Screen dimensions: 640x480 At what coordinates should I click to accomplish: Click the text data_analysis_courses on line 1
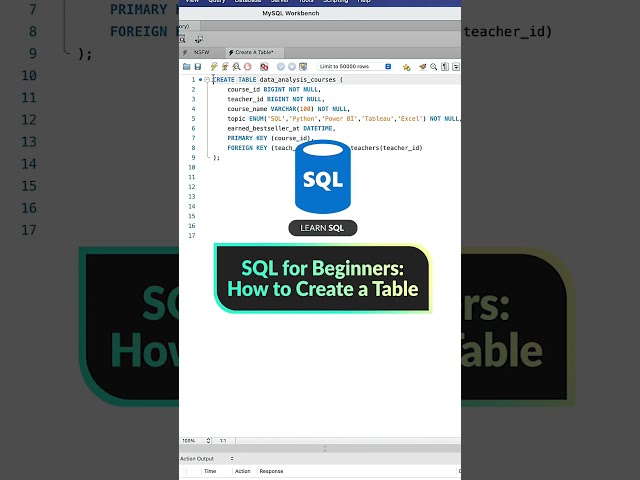click(x=298, y=80)
